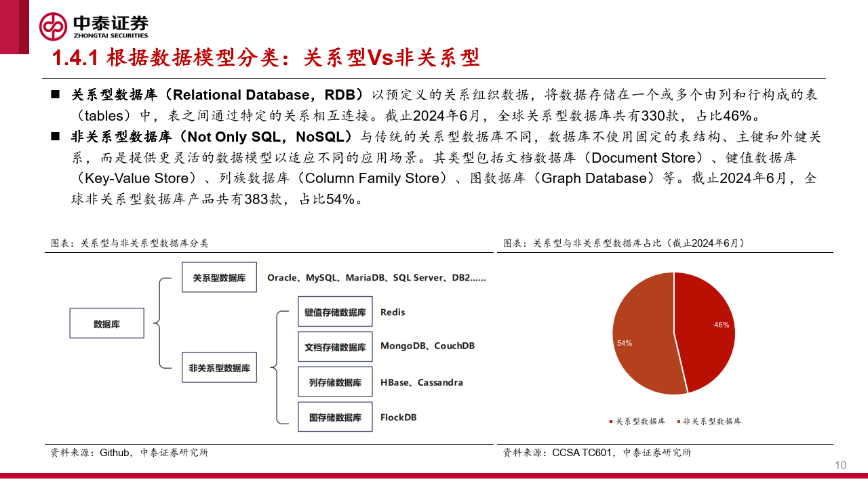
Task: Click the root 数据库 diagram box
Action: click(x=106, y=323)
